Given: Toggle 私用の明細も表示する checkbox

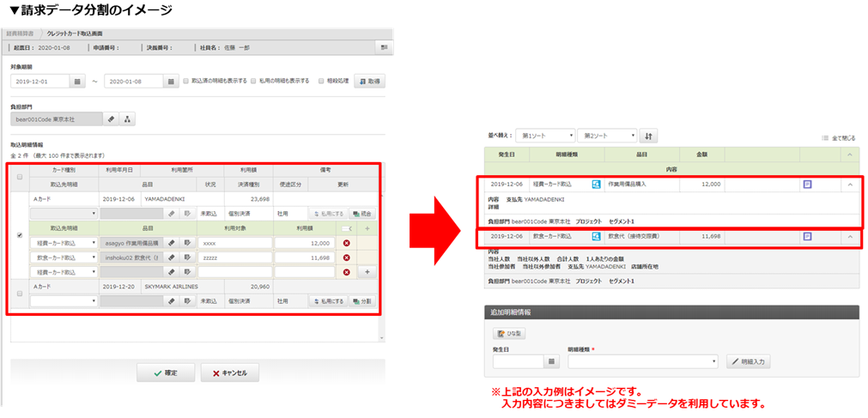Looking at the screenshot, I should [254, 82].
